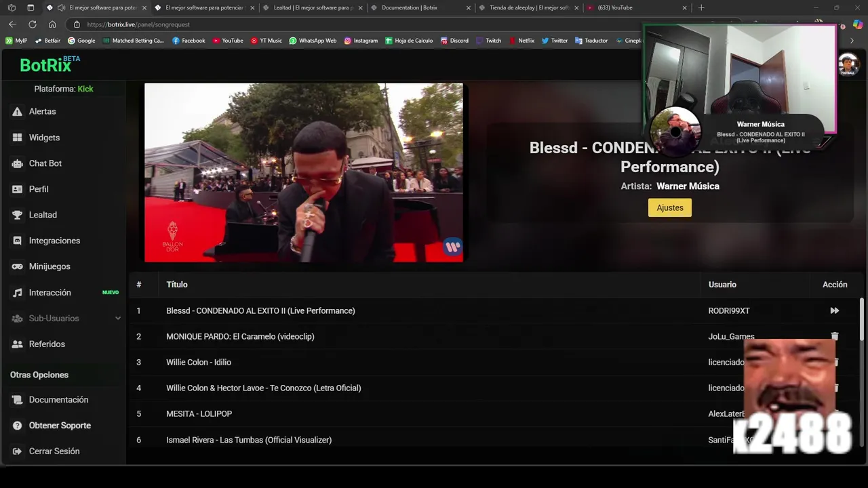Switch to Tienda de aleeplay tab

[529, 7]
